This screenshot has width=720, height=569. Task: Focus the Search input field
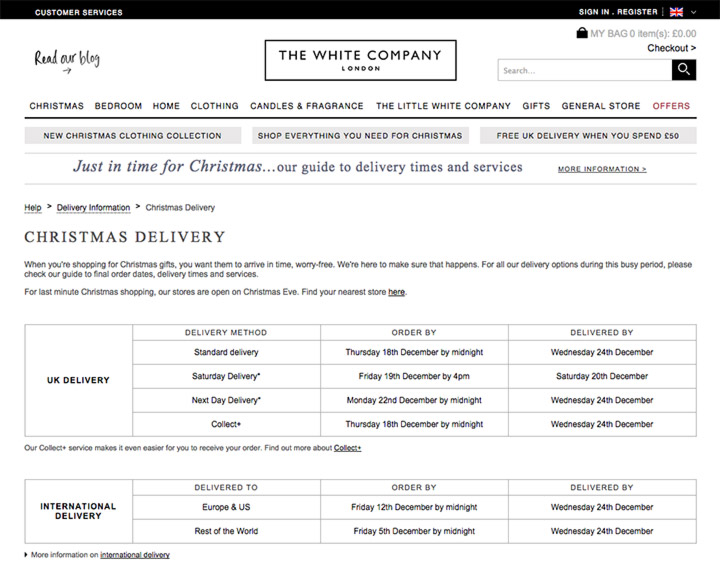pyautogui.click(x=585, y=70)
